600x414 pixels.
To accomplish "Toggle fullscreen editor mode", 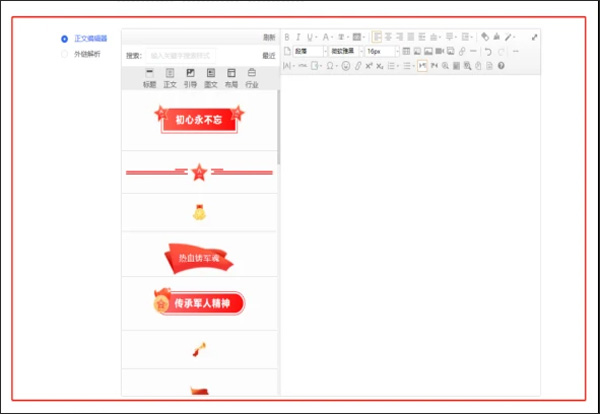I will [x=534, y=37].
